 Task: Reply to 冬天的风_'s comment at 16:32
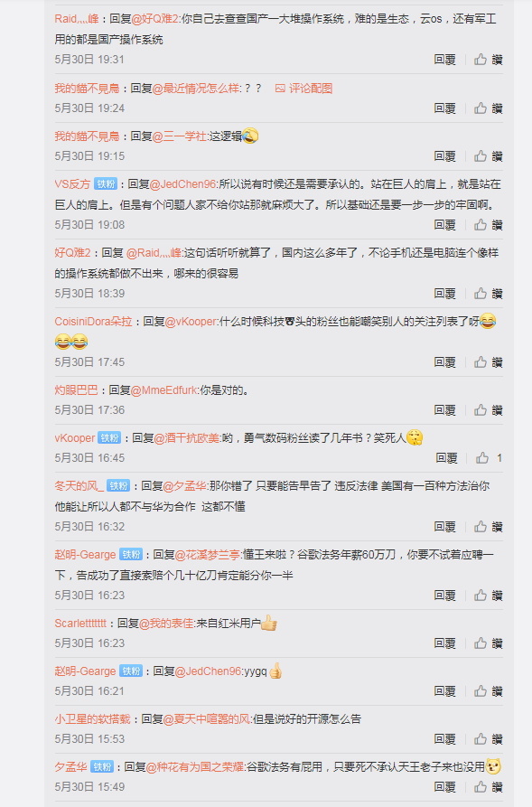444,527
